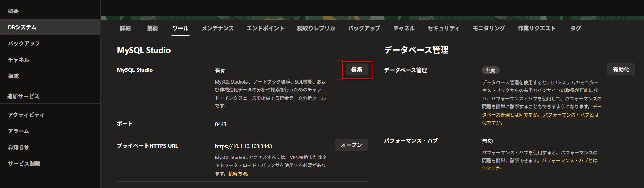Select the タグ tab
This screenshot has width=644, height=188.
click(575, 28)
